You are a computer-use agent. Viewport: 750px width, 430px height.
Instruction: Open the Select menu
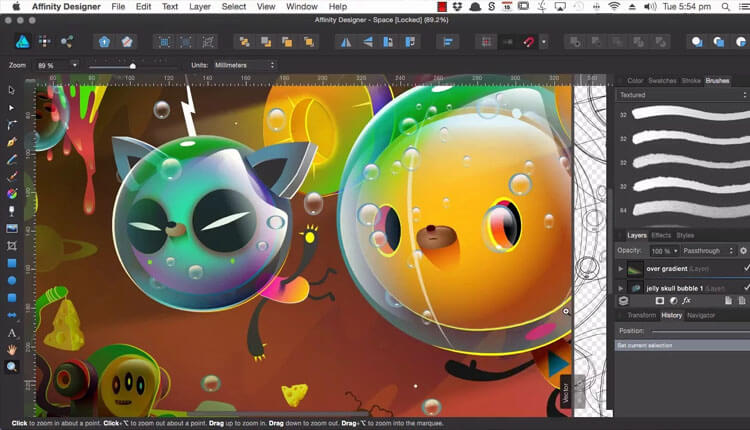click(233, 7)
